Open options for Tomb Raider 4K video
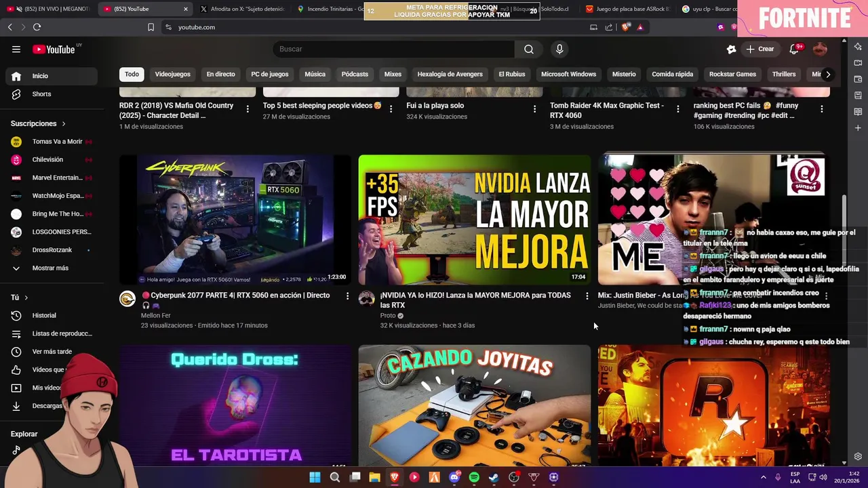868x488 pixels. [x=677, y=109]
